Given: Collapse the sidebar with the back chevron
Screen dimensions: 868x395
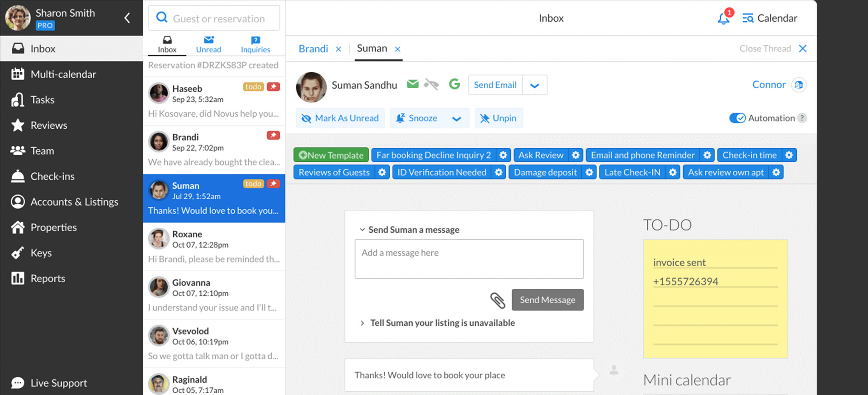Looking at the screenshot, I should [x=127, y=18].
